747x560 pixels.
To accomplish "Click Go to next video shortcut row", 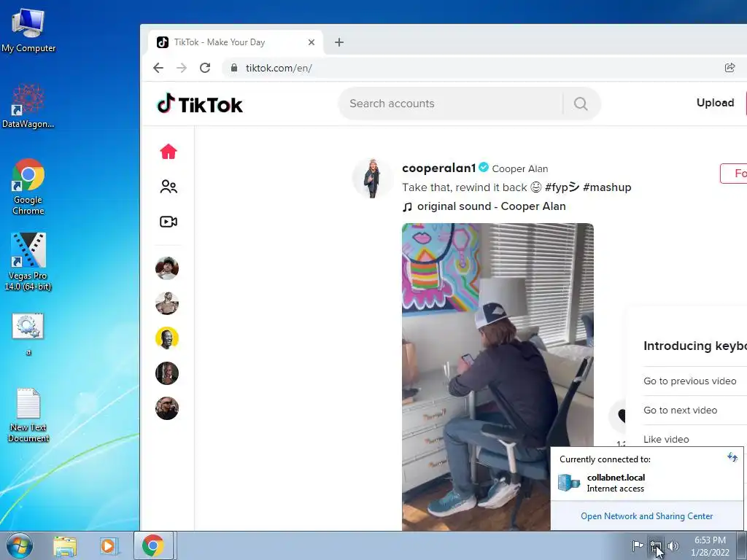I will tap(695, 410).
